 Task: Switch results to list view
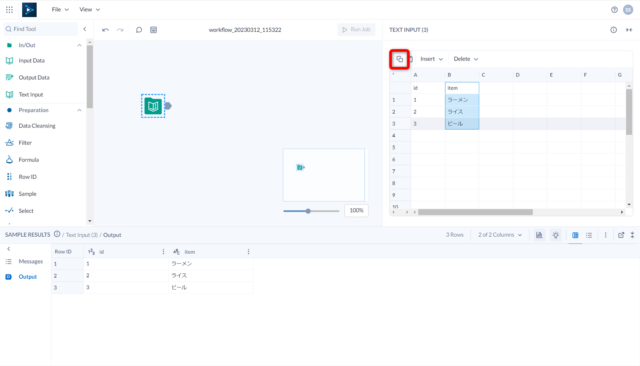tap(589, 235)
